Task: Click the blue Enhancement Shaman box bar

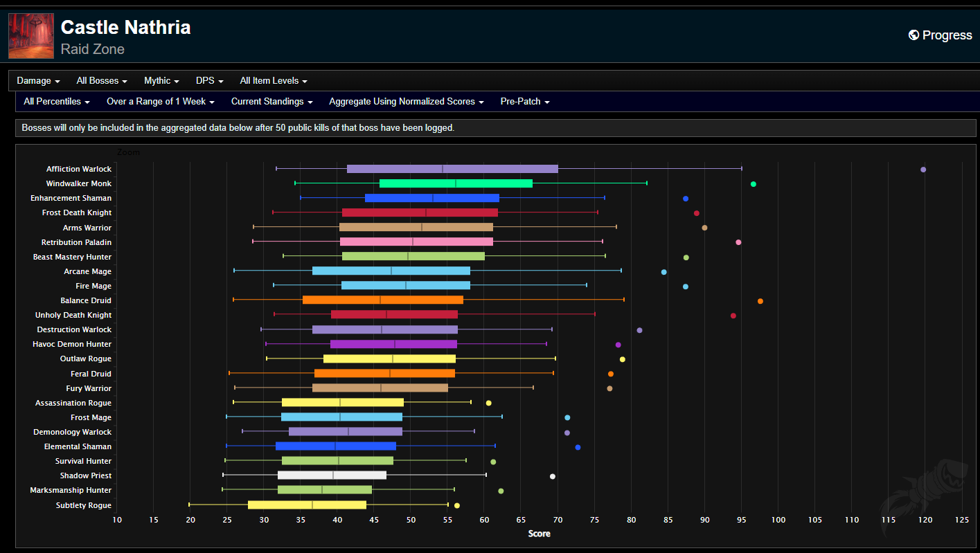Action: (x=432, y=198)
